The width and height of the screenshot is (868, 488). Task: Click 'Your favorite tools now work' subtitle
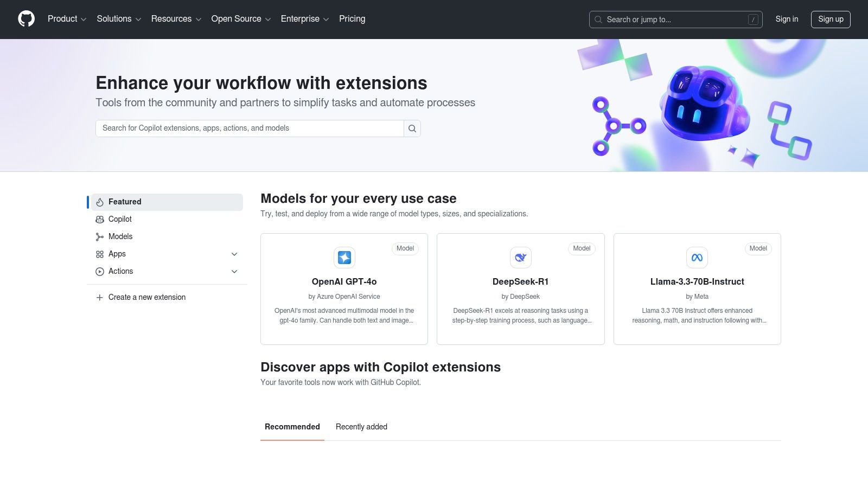[x=341, y=382]
